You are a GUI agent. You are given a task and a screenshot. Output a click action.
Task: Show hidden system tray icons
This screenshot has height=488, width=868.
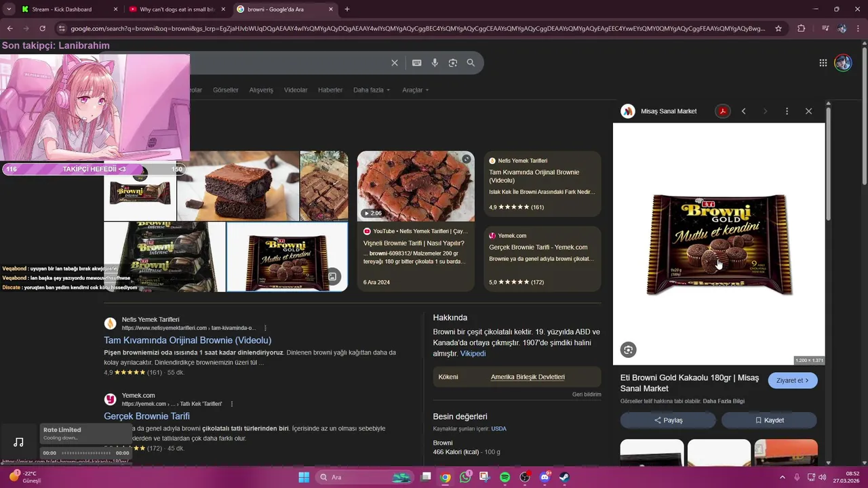(x=782, y=477)
